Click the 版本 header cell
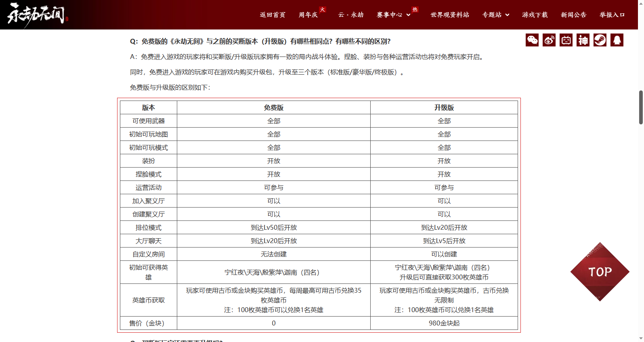 click(x=149, y=108)
